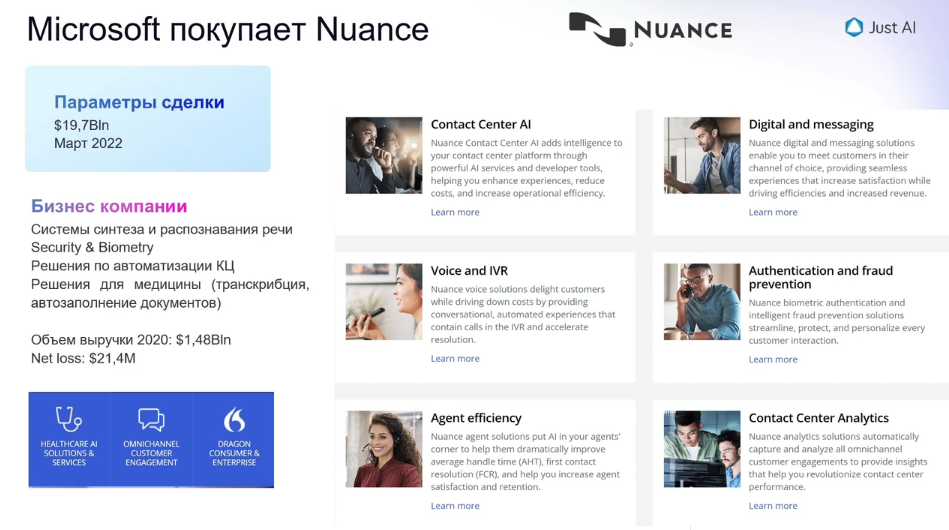Open Learn more under Digital and messaging
Screen dimensions: 949x530
(773, 212)
